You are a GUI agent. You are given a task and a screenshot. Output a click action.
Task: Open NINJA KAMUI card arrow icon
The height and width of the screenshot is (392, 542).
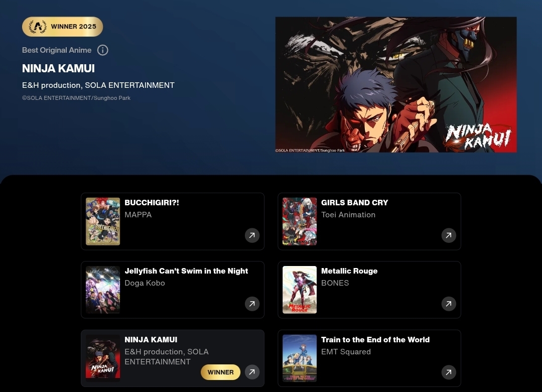tap(252, 372)
